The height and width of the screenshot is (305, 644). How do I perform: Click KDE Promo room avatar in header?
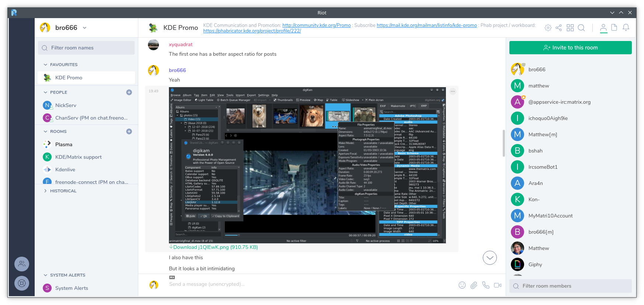(x=153, y=28)
